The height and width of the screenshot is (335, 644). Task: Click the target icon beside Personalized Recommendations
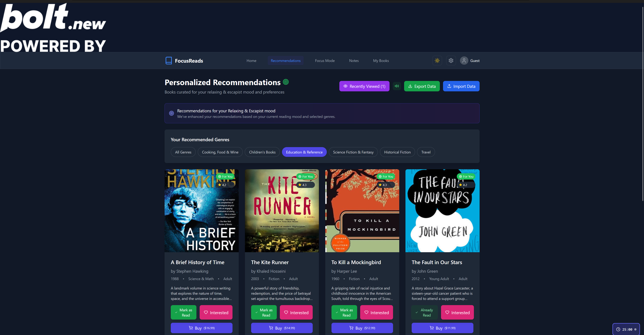coord(286,82)
